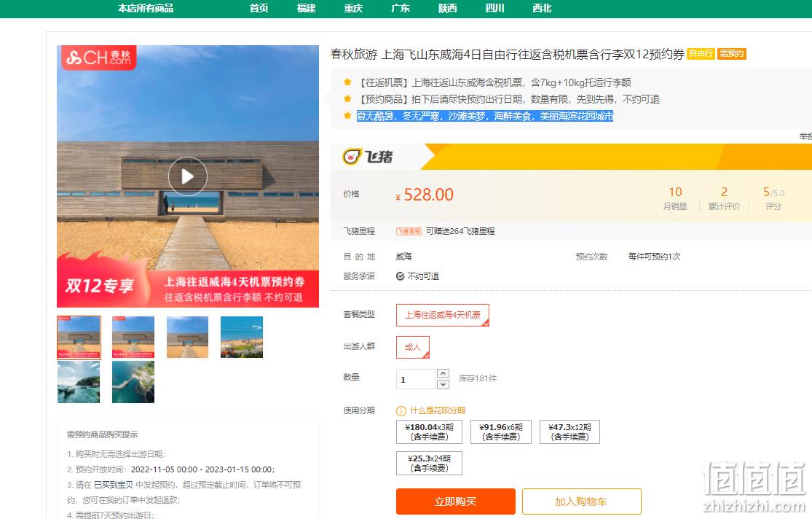
Task: Click the 立即购买 button
Action: point(456,502)
